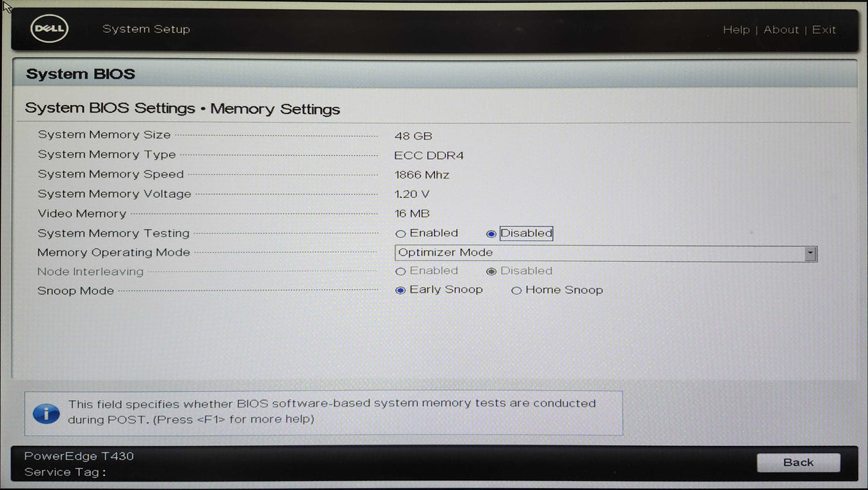This screenshot has width=868, height=490.
Task: Open the About link
Action: click(781, 29)
